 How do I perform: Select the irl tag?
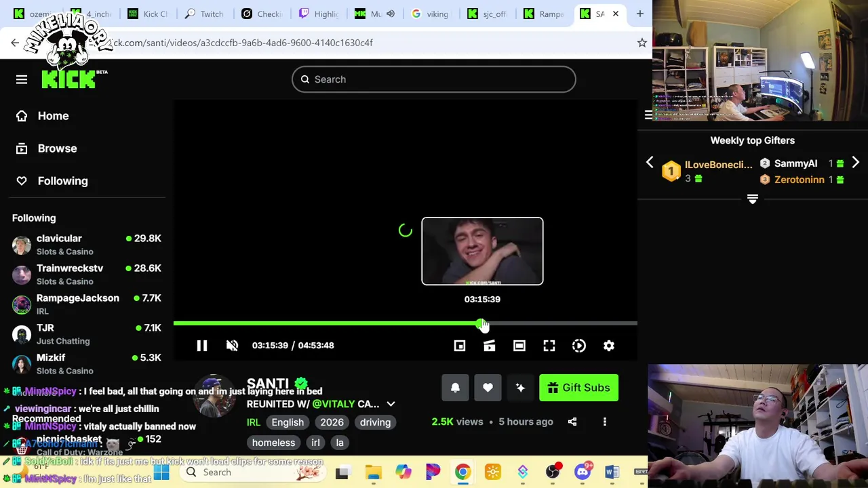[x=315, y=443]
